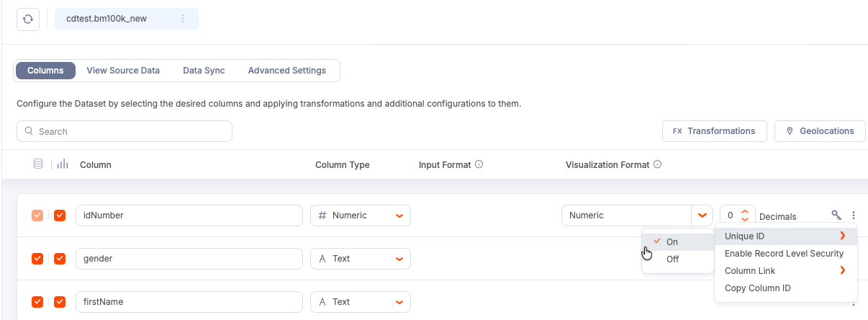Image resolution: width=868 pixels, height=320 pixels.
Task: Edit the firstName column name field
Action: pos(189,302)
